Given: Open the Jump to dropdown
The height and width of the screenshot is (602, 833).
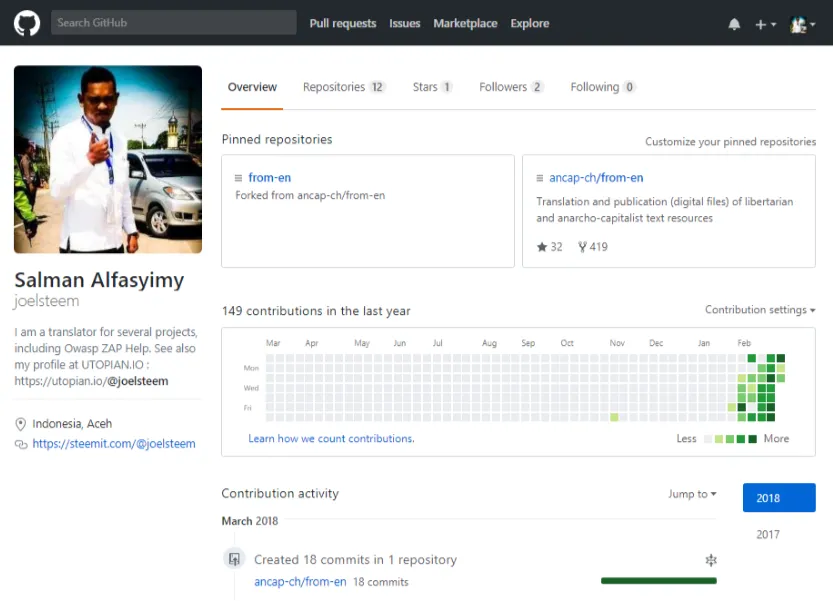Looking at the screenshot, I should [692, 494].
